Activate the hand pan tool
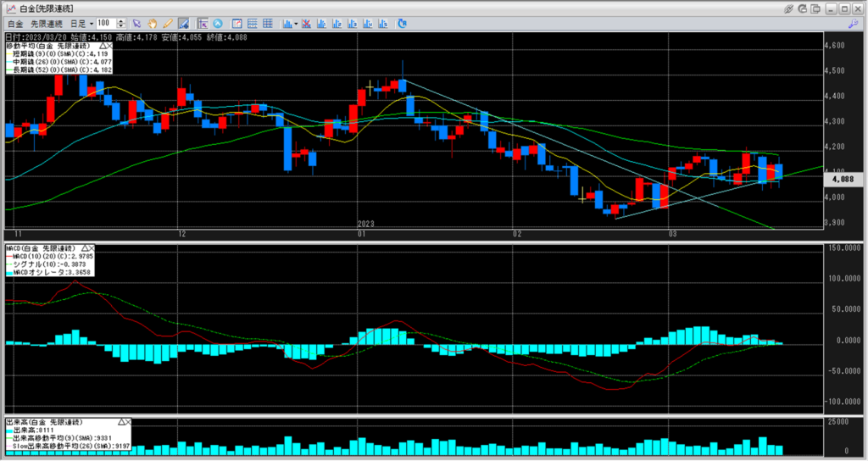The width and height of the screenshot is (868, 461). click(x=152, y=23)
